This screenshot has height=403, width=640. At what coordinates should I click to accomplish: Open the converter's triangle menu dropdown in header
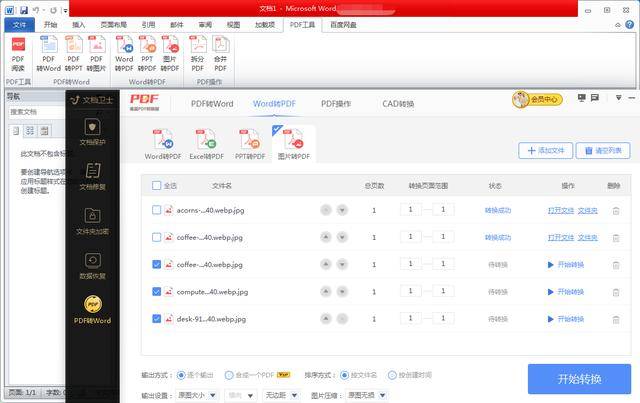click(x=619, y=98)
